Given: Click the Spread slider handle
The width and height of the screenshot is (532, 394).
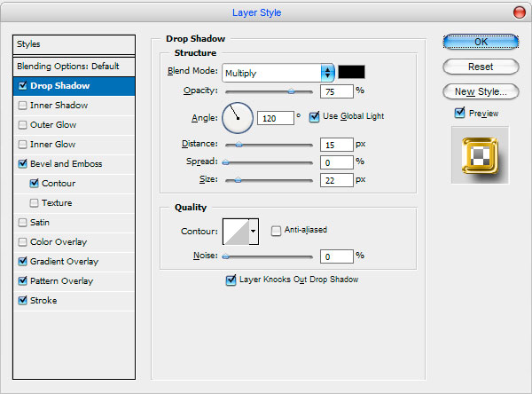Looking at the screenshot, I should click(x=225, y=162).
